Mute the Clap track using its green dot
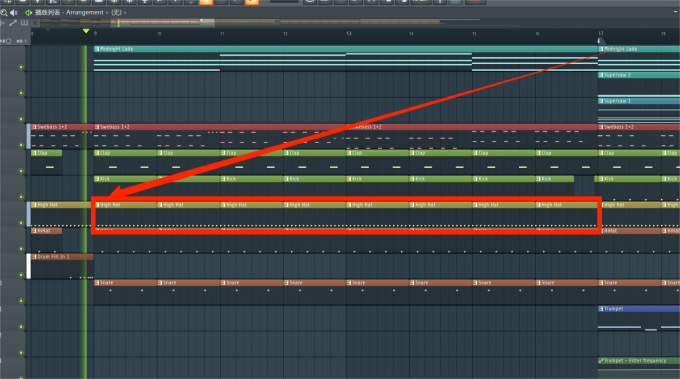This screenshot has width=680, height=379. click(21, 171)
